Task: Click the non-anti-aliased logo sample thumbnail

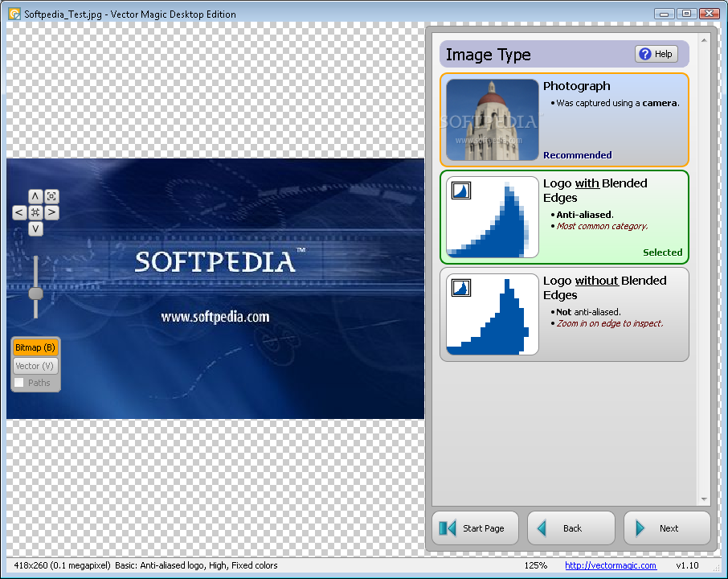Action: pos(492,314)
